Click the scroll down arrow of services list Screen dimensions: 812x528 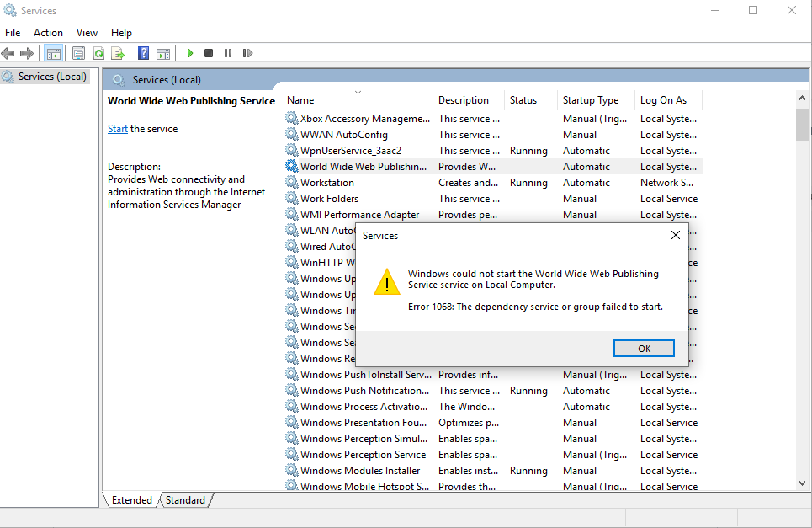pos(802,483)
